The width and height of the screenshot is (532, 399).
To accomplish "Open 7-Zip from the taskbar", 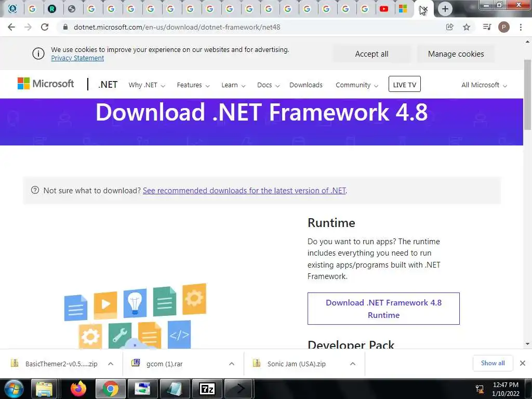I will tap(207, 389).
